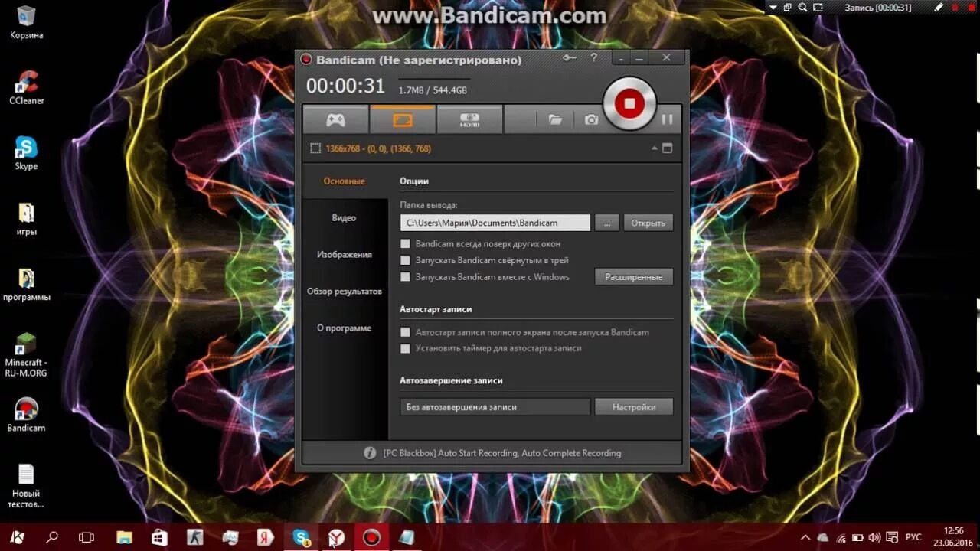Select the HDMI device recording mode icon

pyautogui.click(x=469, y=119)
